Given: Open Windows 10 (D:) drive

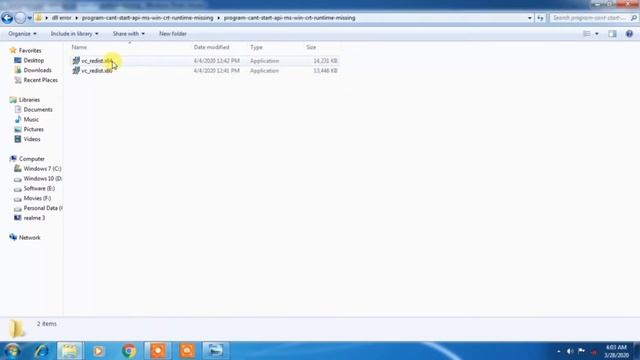Looking at the screenshot, I should click(42, 178).
